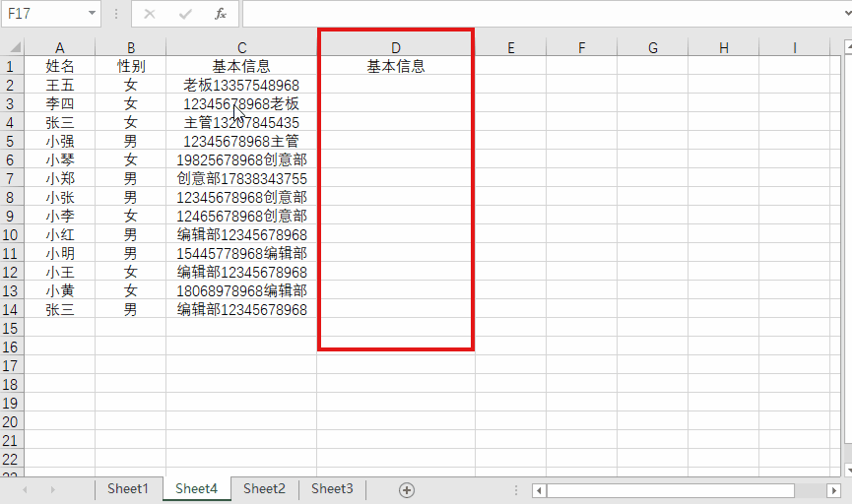Click cell containing 老板13357548968
The width and height of the screenshot is (852, 504).
pyautogui.click(x=241, y=86)
